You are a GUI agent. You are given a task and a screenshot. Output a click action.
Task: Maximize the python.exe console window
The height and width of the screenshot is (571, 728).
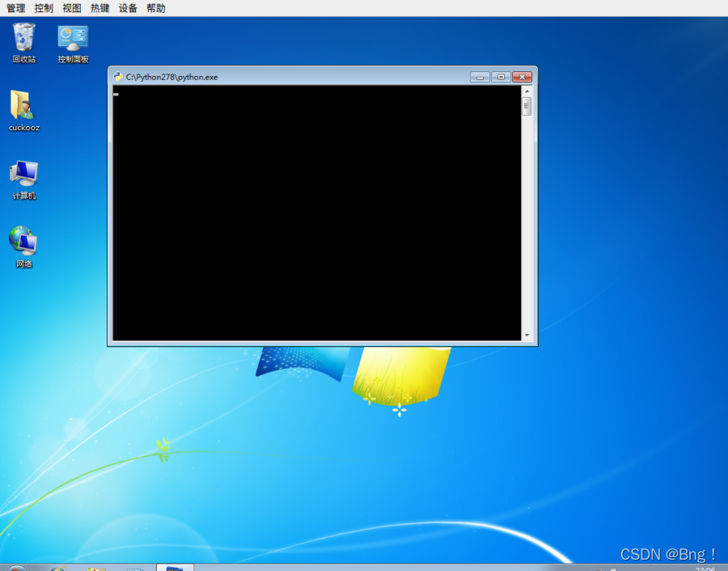coord(501,77)
